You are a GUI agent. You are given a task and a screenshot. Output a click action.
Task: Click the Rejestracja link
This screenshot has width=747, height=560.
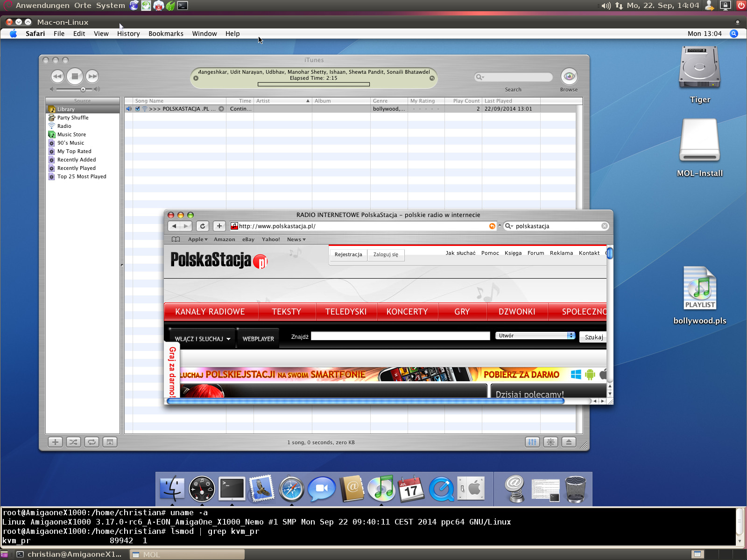pos(348,254)
